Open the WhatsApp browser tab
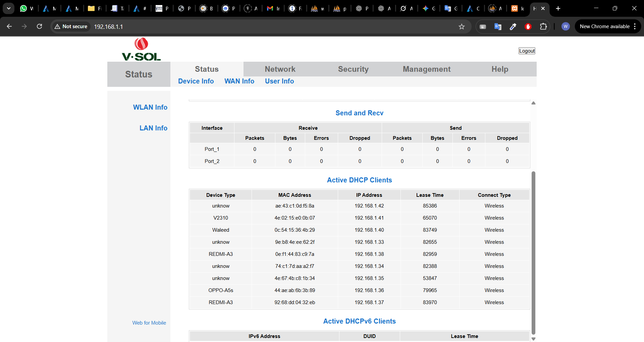 [23, 8]
